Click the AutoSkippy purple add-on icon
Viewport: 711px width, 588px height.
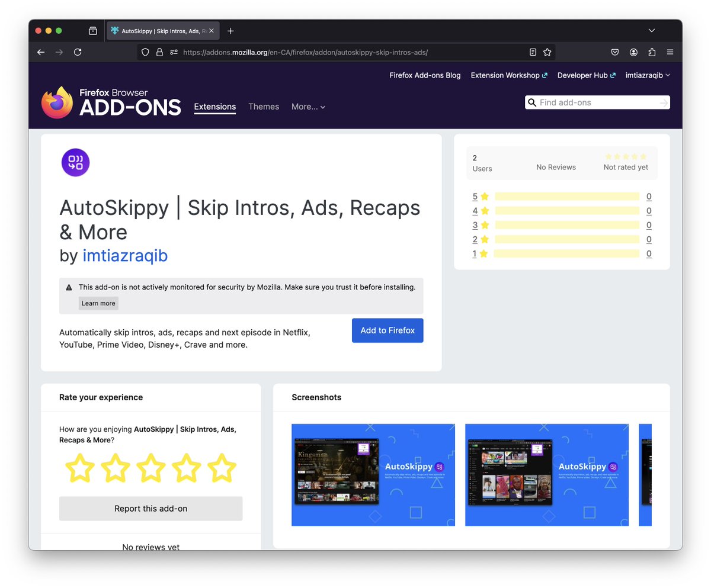click(75, 162)
